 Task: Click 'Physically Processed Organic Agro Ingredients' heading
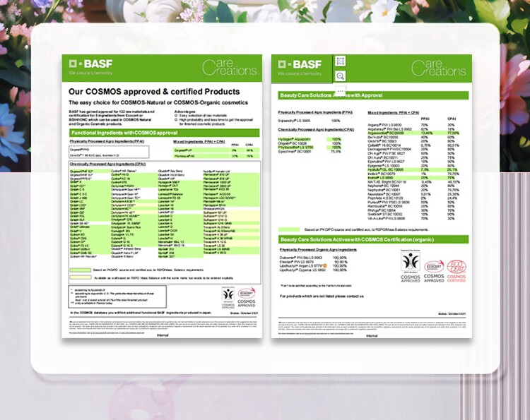click(x=318, y=249)
